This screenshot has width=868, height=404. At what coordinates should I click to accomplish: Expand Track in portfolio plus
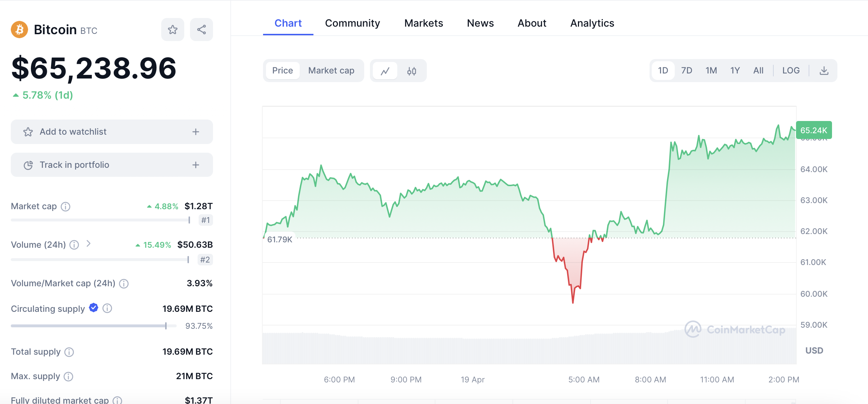196,165
